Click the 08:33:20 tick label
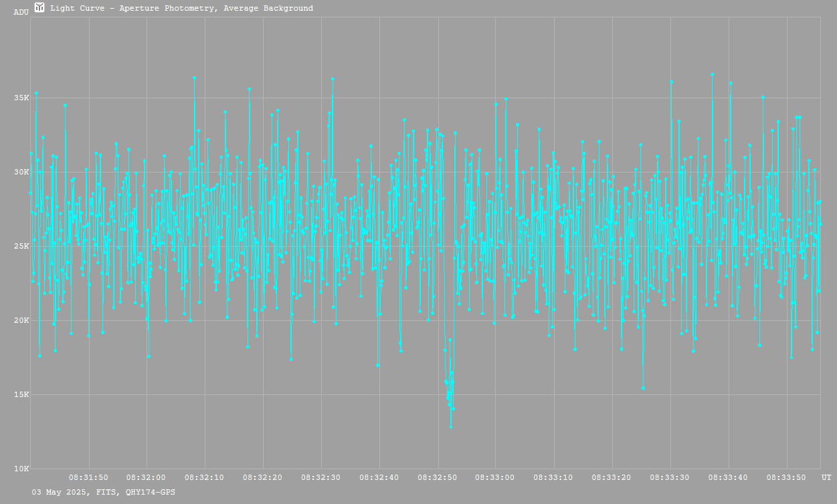The image size is (837, 504). click(612, 477)
